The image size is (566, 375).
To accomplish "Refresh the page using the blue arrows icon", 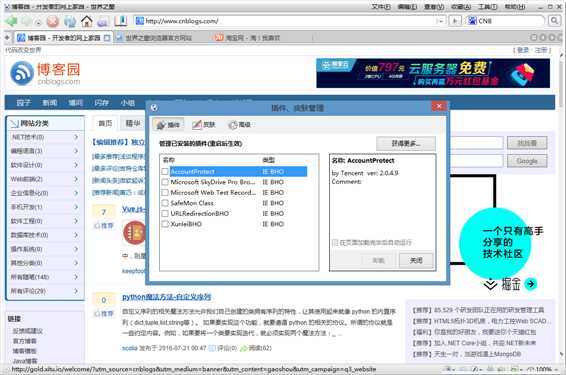I will tap(70, 21).
